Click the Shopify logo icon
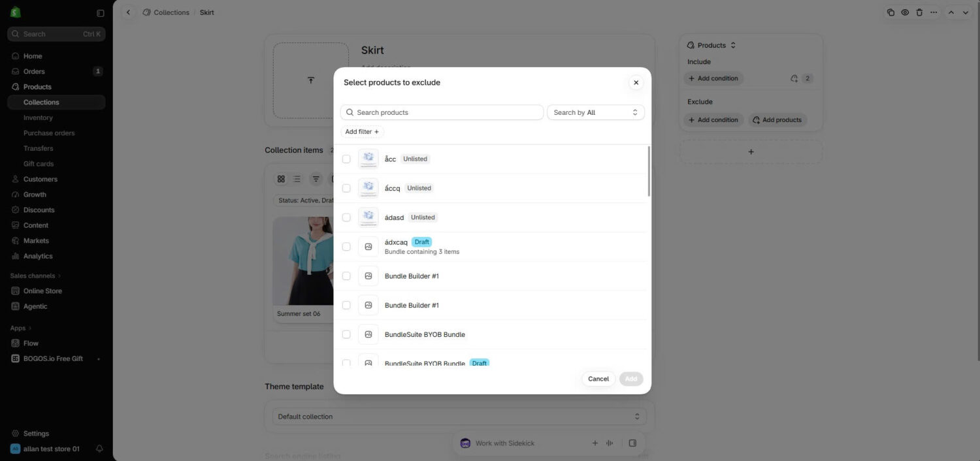Viewport: 980px width, 461px height. [x=15, y=12]
